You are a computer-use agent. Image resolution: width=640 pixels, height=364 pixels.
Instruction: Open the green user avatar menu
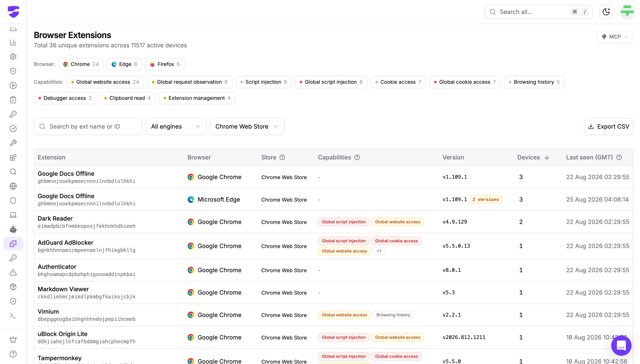tap(627, 12)
